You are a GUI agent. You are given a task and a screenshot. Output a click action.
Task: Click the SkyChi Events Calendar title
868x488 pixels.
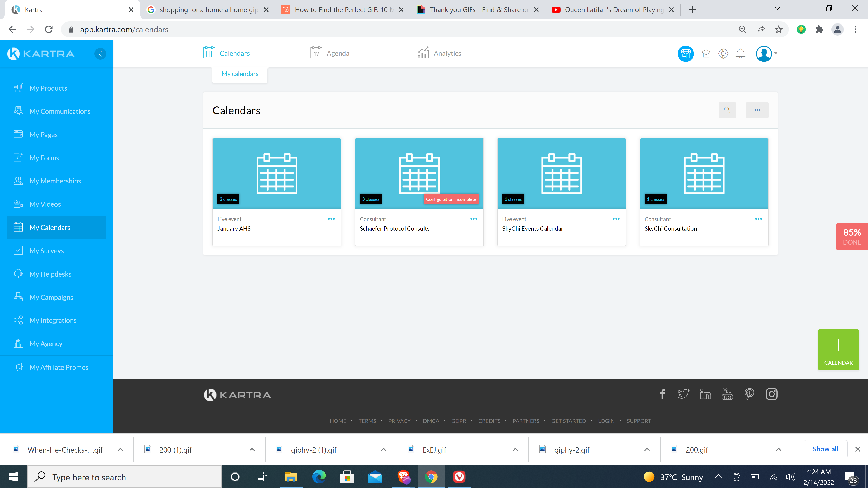click(x=532, y=228)
